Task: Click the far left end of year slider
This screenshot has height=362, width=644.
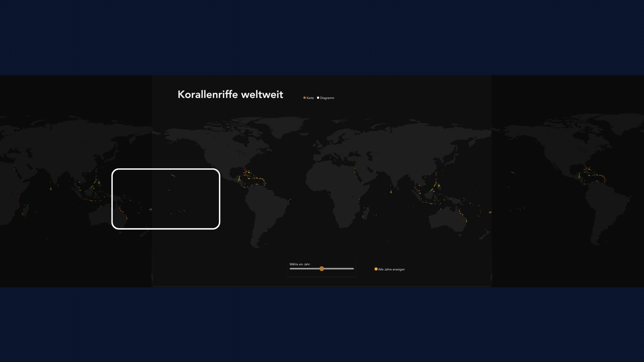Action: 291,269
